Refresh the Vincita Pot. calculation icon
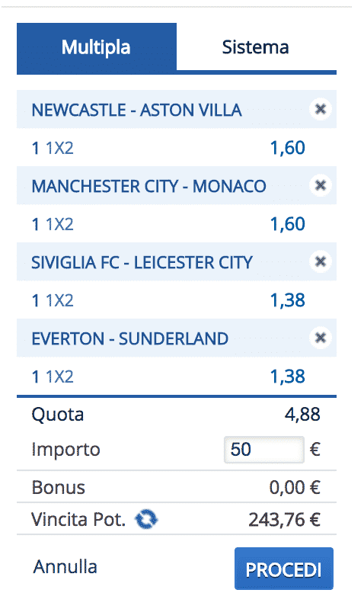The width and height of the screenshot is (364, 593). click(x=146, y=519)
